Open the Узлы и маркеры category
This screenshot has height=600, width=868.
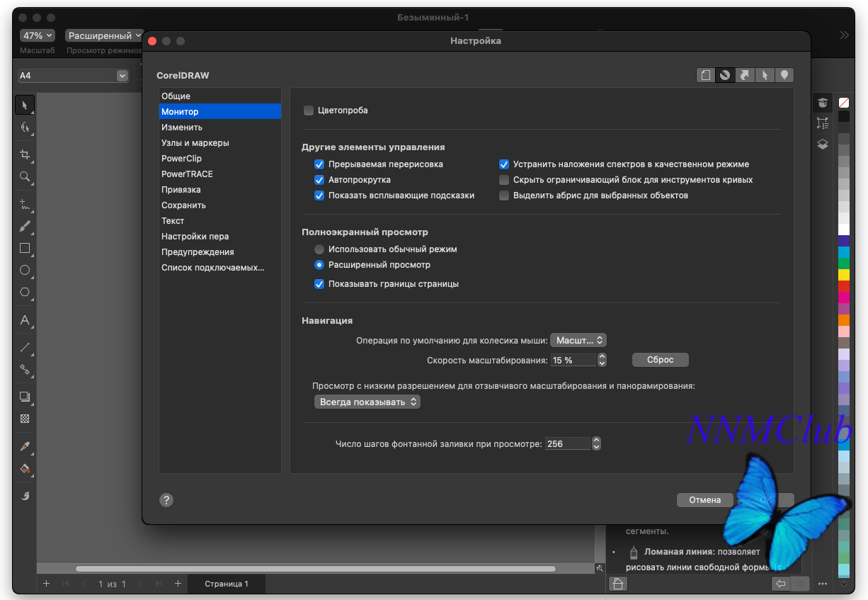click(x=220, y=143)
